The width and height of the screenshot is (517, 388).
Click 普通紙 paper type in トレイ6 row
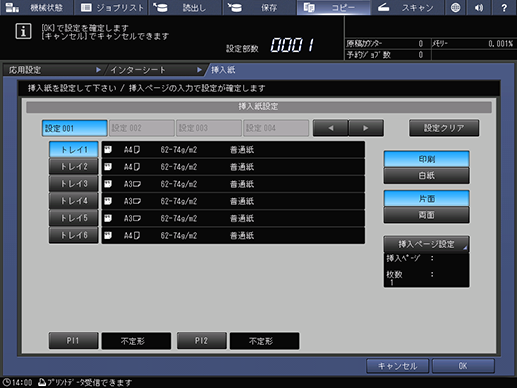(242, 236)
